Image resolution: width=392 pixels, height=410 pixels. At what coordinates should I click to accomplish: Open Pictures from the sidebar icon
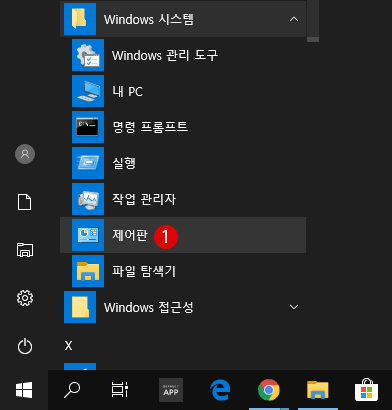pos(25,250)
